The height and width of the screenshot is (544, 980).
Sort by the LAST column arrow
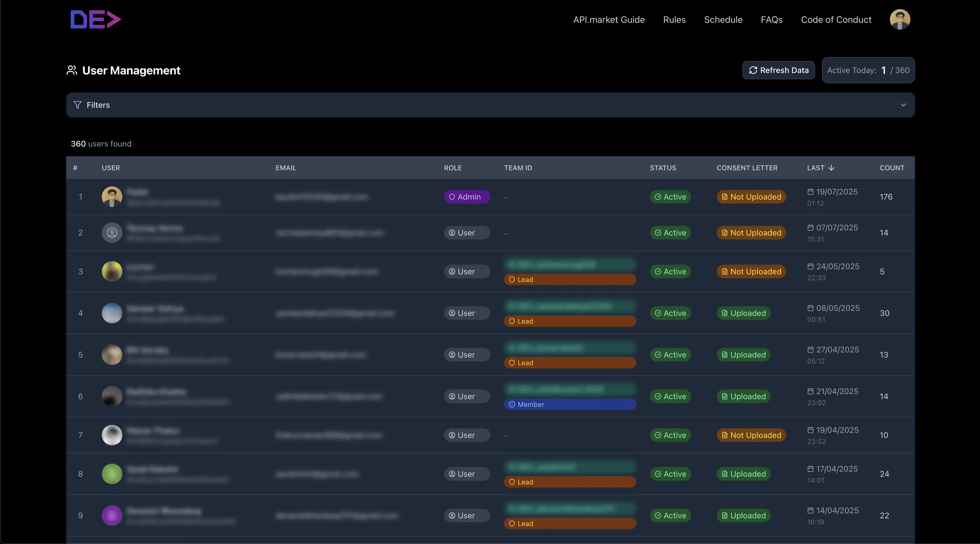pyautogui.click(x=831, y=168)
